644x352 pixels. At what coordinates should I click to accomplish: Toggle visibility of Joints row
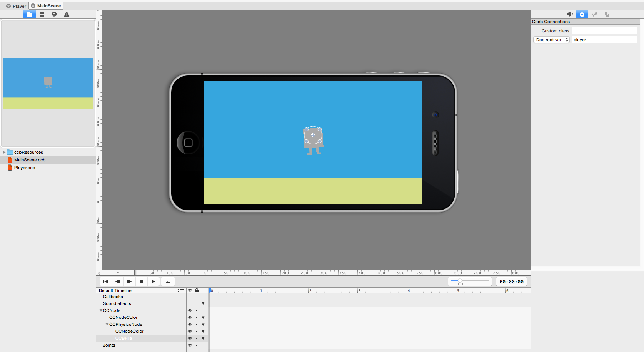point(190,345)
